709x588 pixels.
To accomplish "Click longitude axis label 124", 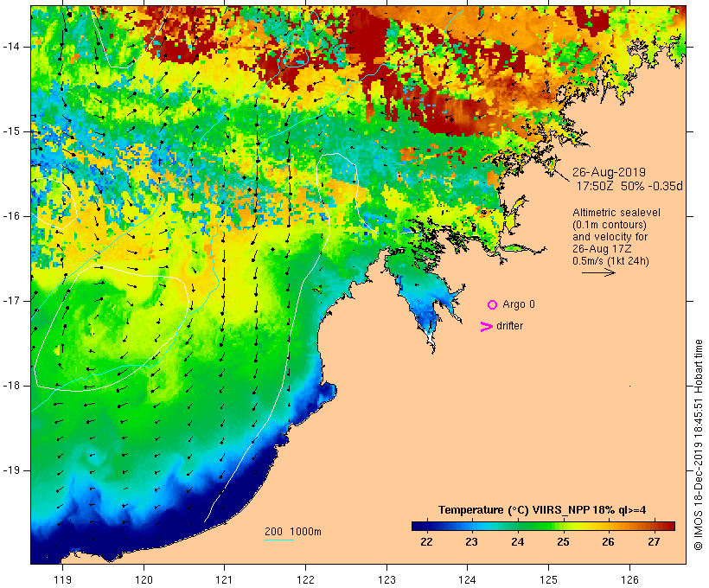I will point(468,580).
